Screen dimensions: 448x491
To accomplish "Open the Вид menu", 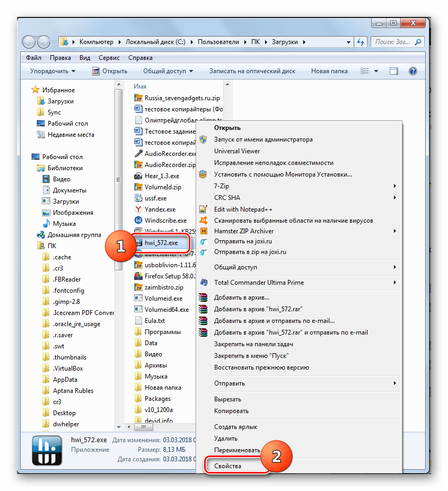I will (84, 58).
